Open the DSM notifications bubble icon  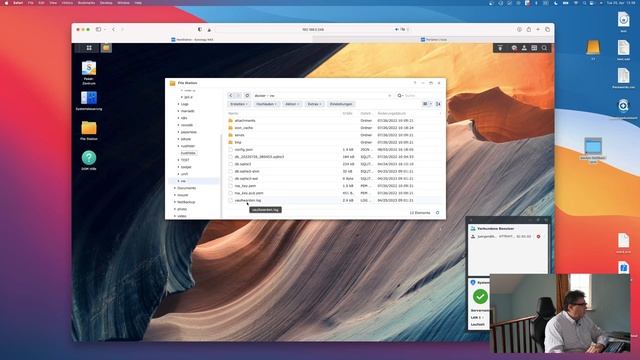(x=514, y=48)
